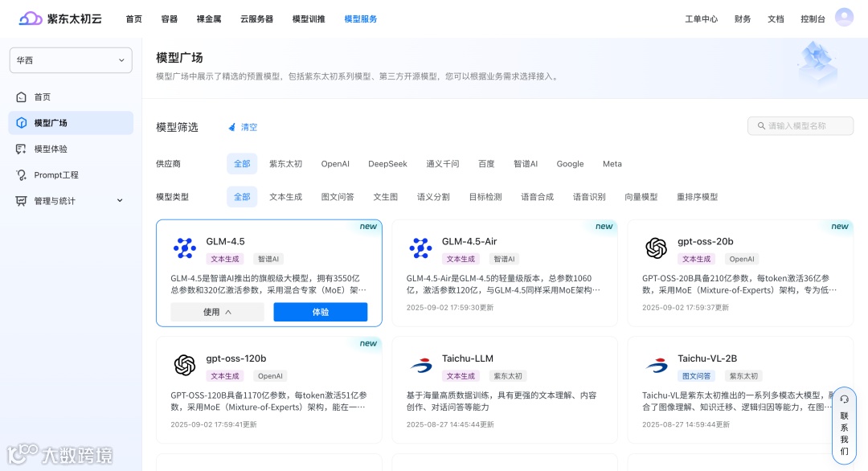Click the 模型体验 chat icon in sidebar
This screenshot has width=868, height=471.
point(21,149)
